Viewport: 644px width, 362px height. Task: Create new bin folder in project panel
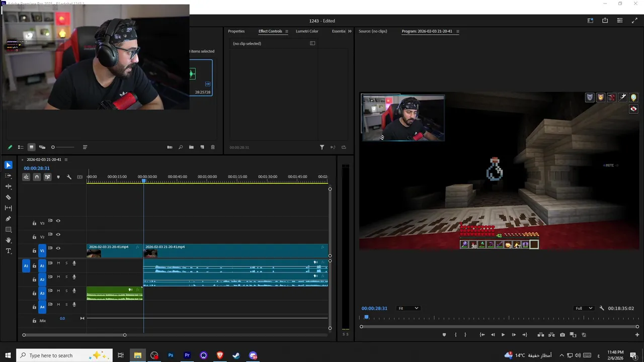point(191,147)
